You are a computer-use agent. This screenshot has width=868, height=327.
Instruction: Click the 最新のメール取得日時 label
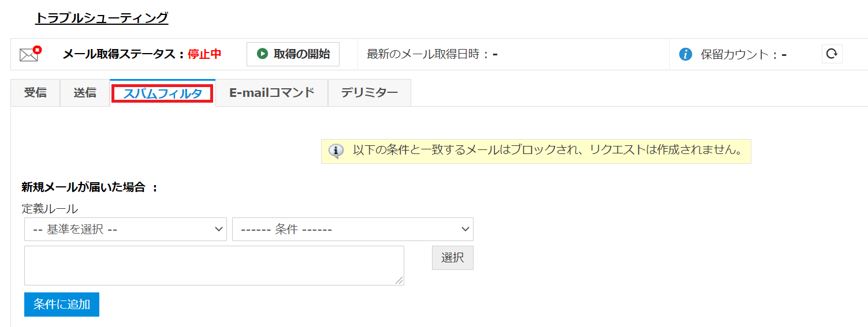point(428,54)
